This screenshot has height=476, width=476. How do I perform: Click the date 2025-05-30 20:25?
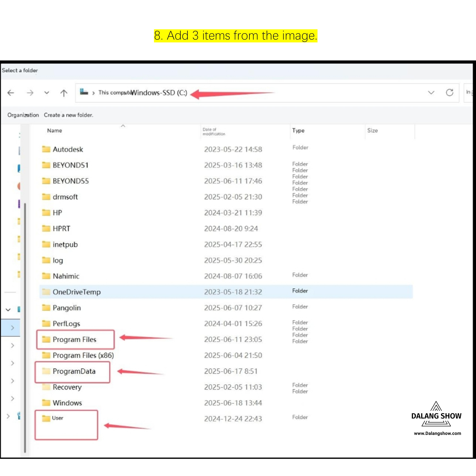[233, 260]
